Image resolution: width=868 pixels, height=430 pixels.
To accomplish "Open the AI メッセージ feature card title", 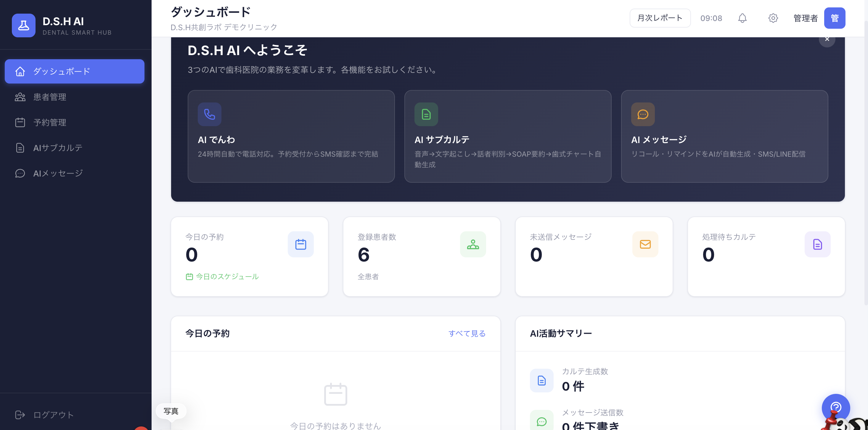I will coord(659,139).
